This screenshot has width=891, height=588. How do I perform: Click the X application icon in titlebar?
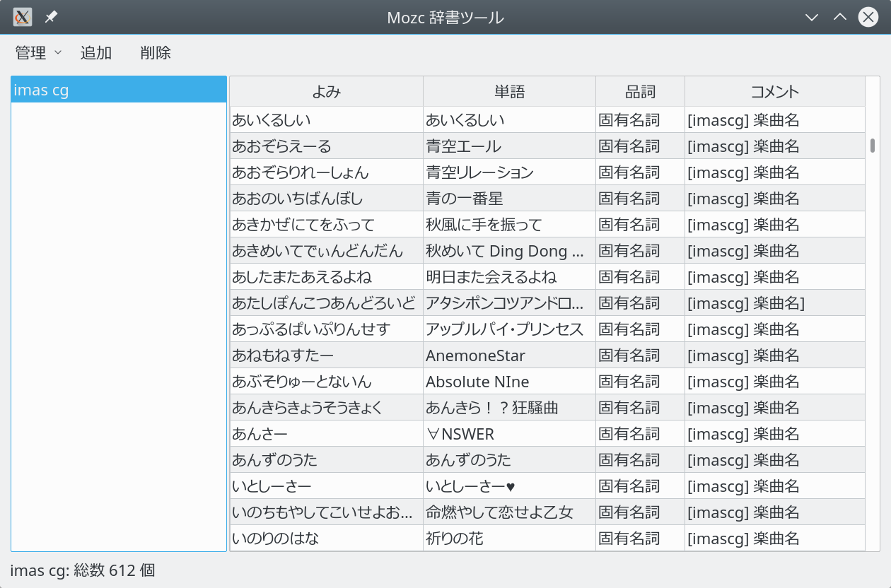point(23,17)
